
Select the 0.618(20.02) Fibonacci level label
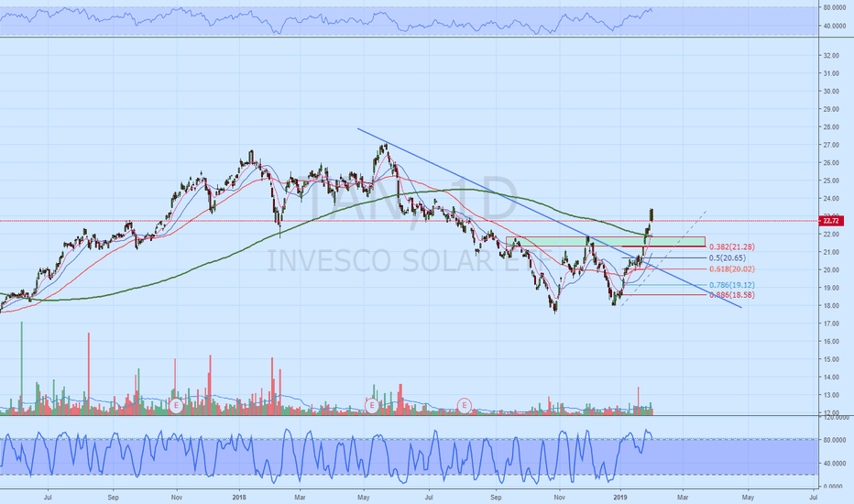click(731, 269)
